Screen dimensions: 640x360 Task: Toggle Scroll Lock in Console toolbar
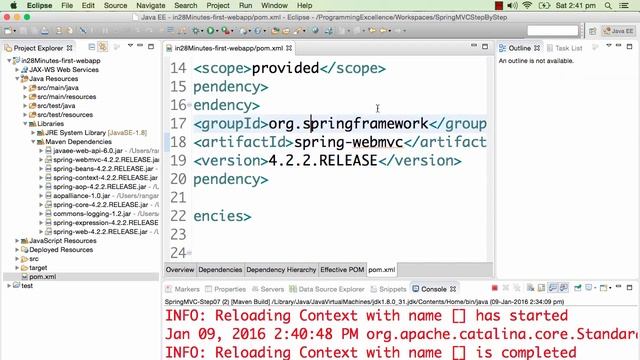(x=541, y=288)
